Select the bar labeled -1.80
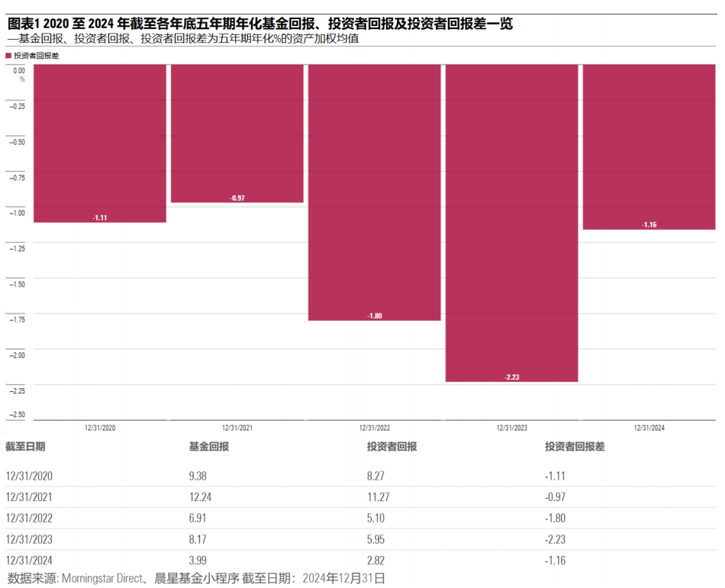The width and height of the screenshot is (725, 588). pos(375,193)
